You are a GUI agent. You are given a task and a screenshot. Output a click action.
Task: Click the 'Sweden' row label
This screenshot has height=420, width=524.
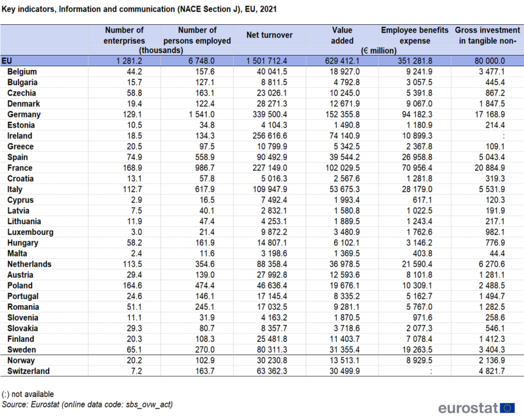point(22,350)
